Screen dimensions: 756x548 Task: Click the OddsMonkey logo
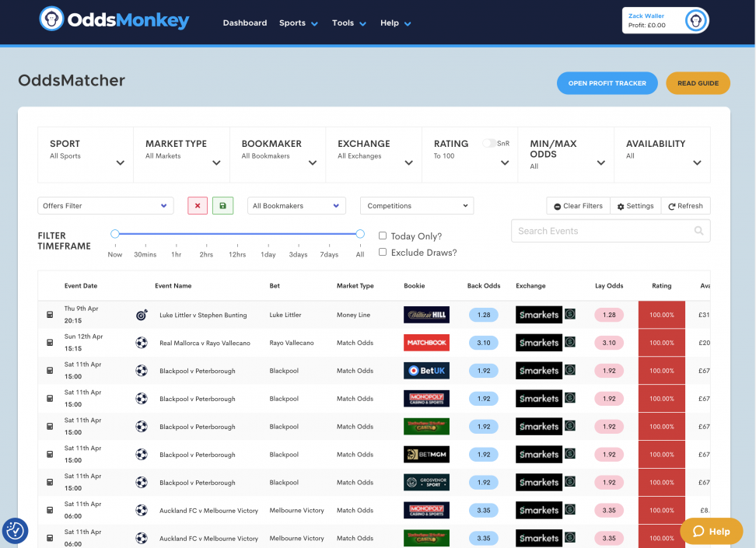[x=114, y=19]
